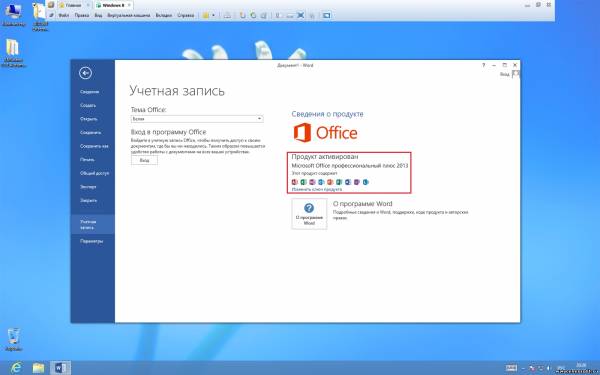Click the Учетная запись page heading

(x=177, y=91)
